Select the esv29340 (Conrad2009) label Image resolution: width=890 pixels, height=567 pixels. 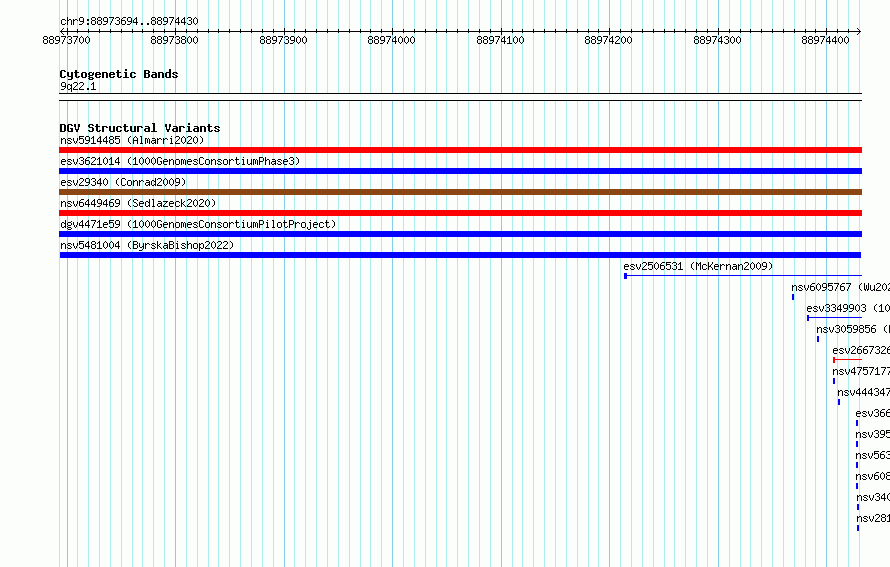(x=123, y=182)
